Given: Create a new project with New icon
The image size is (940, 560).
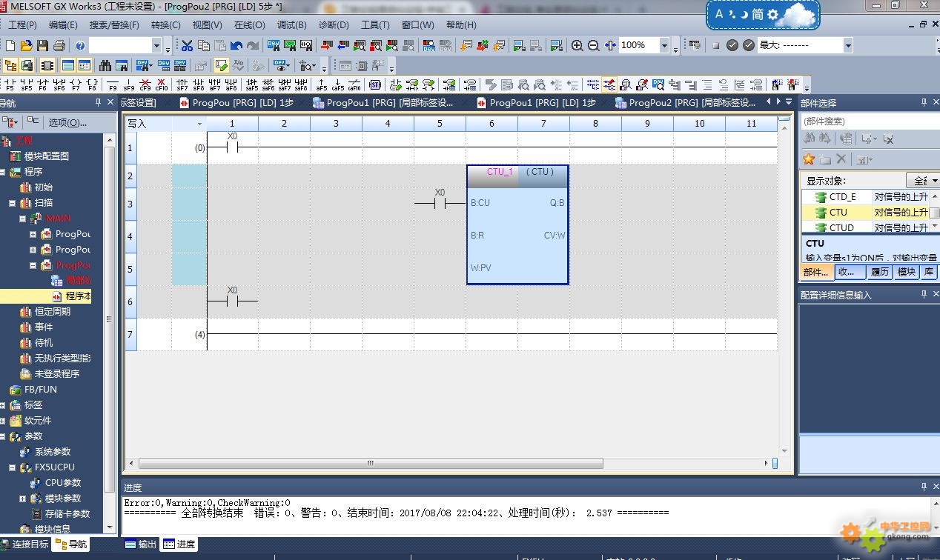Looking at the screenshot, I should [10, 45].
